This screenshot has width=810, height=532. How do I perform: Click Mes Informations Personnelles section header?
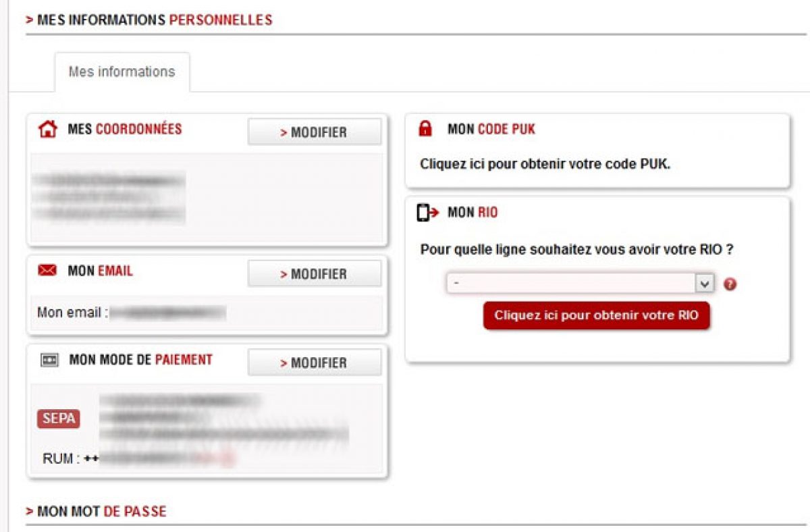click(x=148, y=20)
